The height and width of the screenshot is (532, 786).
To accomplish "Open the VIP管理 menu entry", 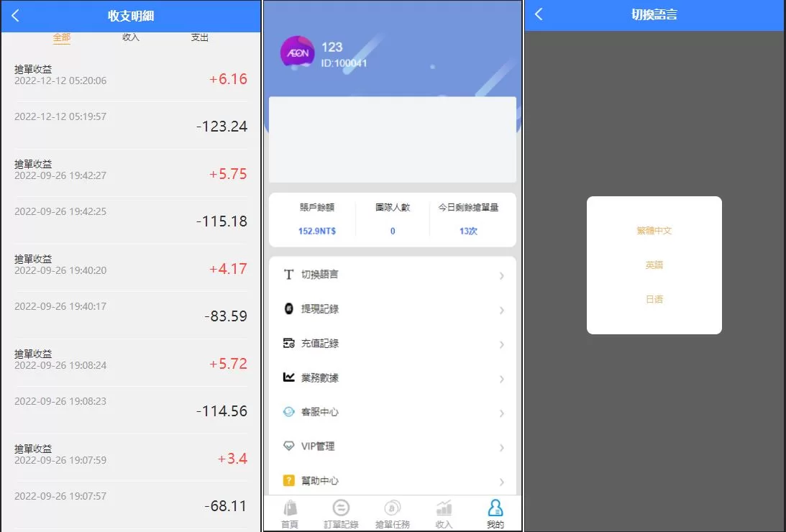I will [393, 446].
